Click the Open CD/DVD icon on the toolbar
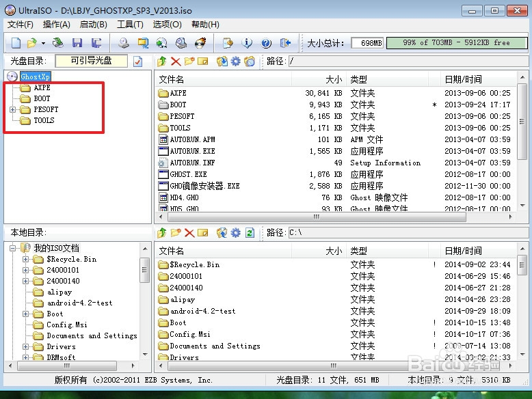The image size is (532, 399). click(58, 43)
